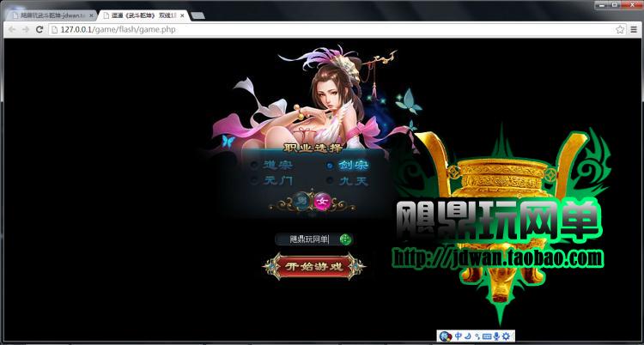Go back with the browser back arrow

point(12,29)
